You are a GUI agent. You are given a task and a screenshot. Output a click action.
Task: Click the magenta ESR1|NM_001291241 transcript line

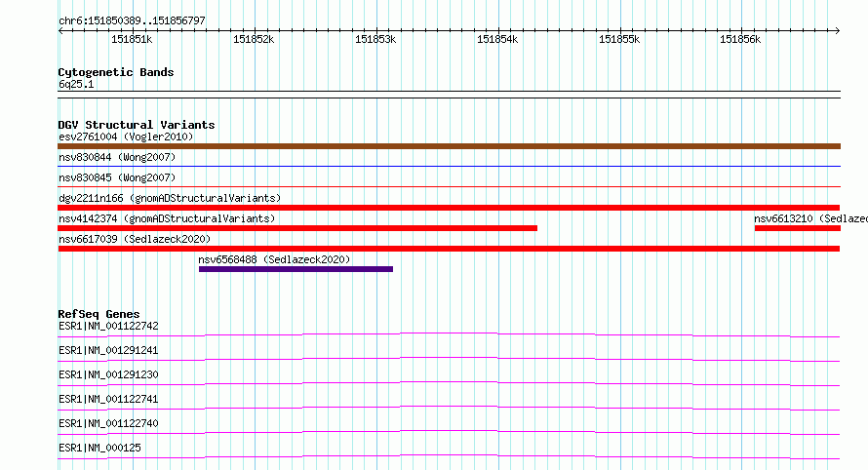449,359
